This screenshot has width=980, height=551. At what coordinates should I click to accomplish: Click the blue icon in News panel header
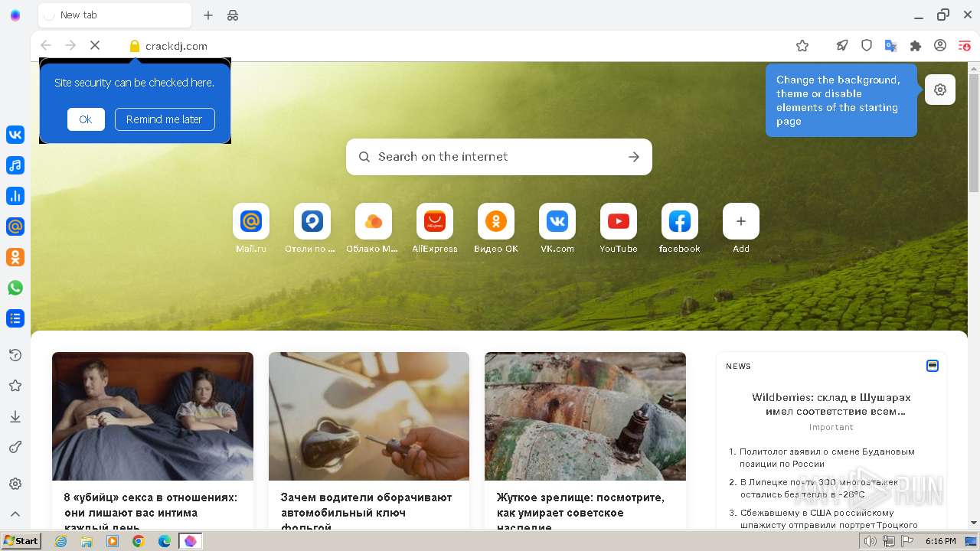click(933, 366)
